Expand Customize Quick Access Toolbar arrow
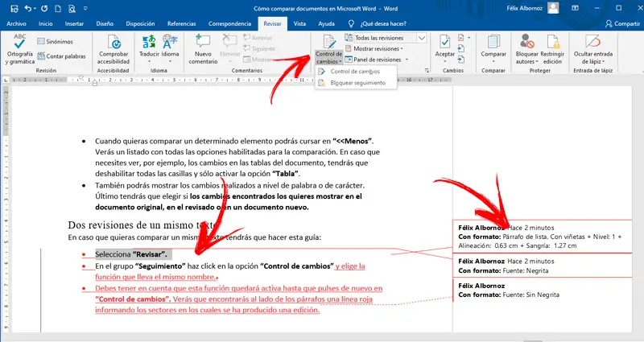The width and height of the screenshot is (644, 342). [85, 8]
